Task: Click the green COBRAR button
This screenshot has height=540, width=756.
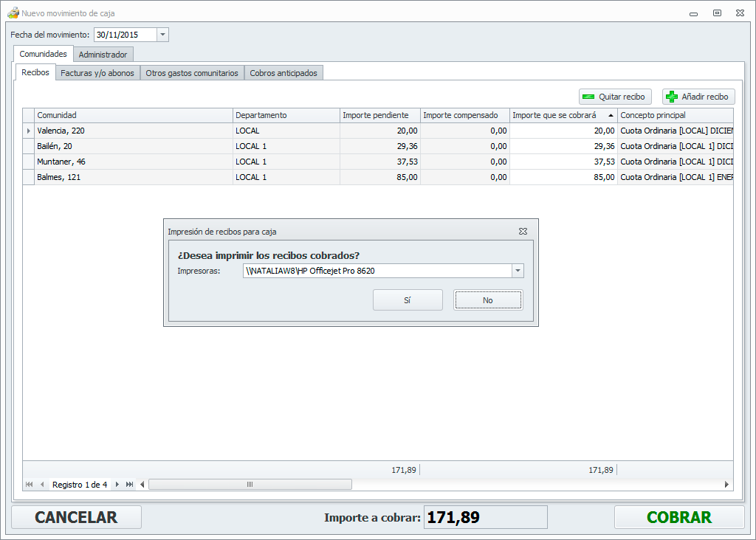Action: pyautogui.click(x=678, y=518)
